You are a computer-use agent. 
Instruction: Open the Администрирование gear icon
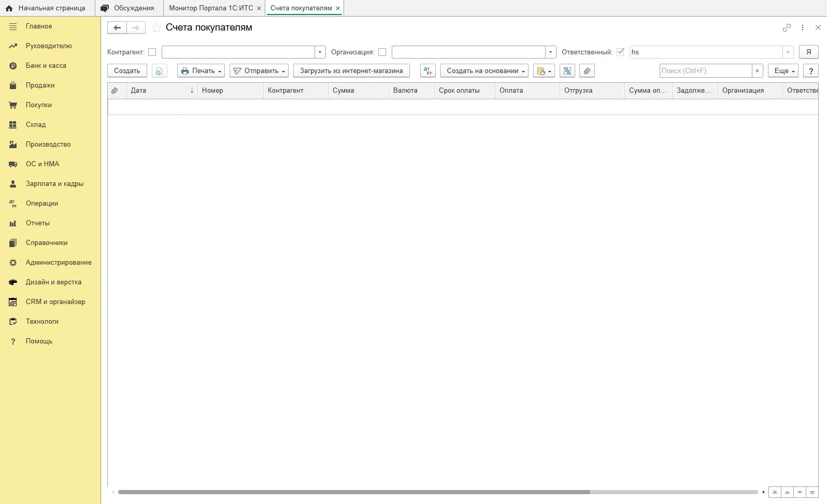pos(13,263)
